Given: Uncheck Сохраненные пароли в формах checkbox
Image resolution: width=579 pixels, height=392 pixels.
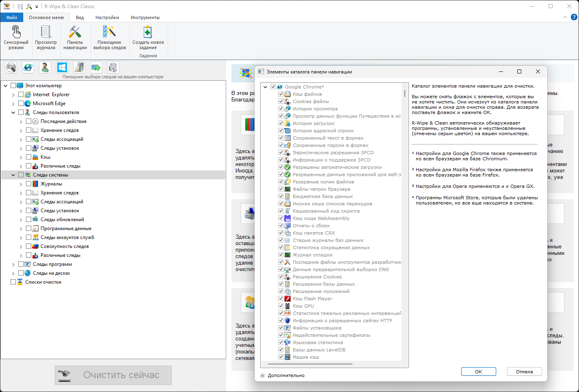Looking at the screenshot, I should pyautogui.click(x=281, y=145).
